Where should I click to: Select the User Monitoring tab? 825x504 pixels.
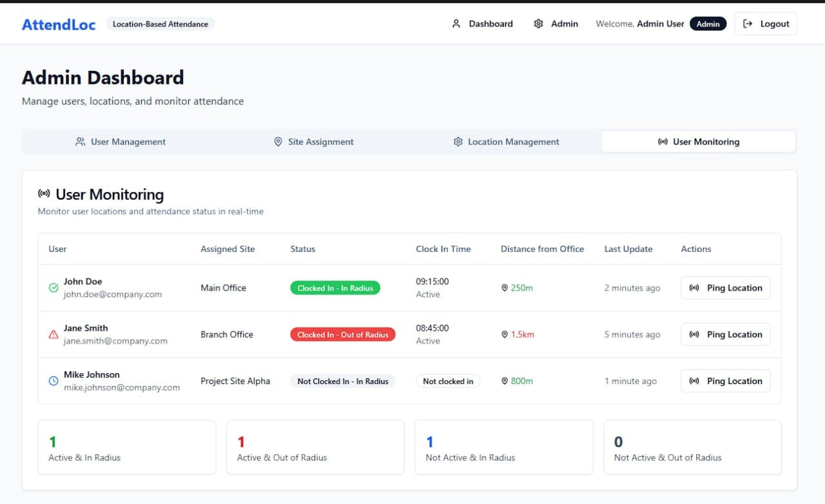pos(699,142)
